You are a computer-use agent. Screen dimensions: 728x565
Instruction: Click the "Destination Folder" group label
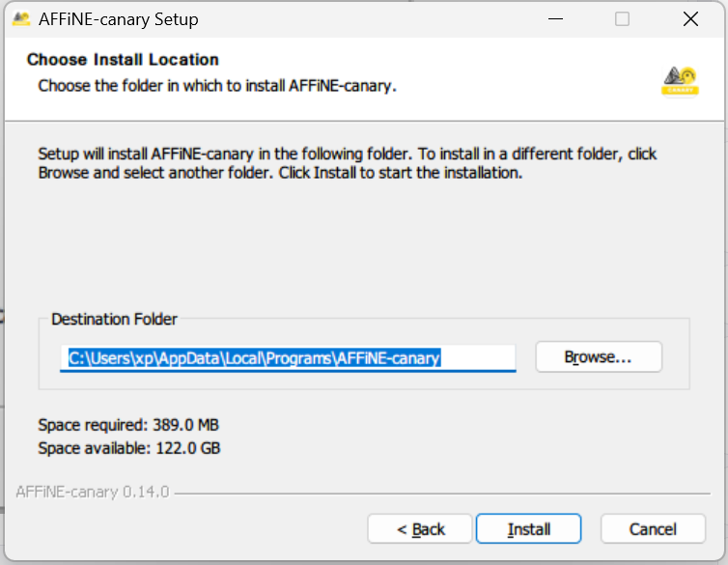tap(114, 319)
